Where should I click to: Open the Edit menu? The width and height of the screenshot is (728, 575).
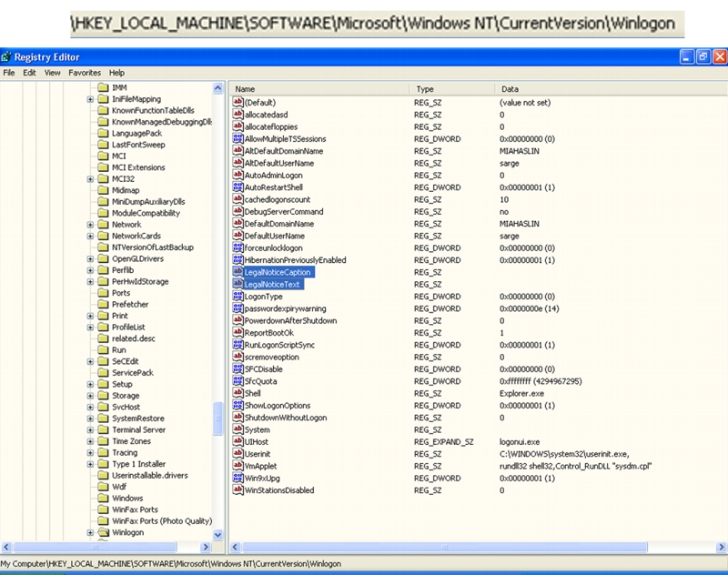click(29, 73)
